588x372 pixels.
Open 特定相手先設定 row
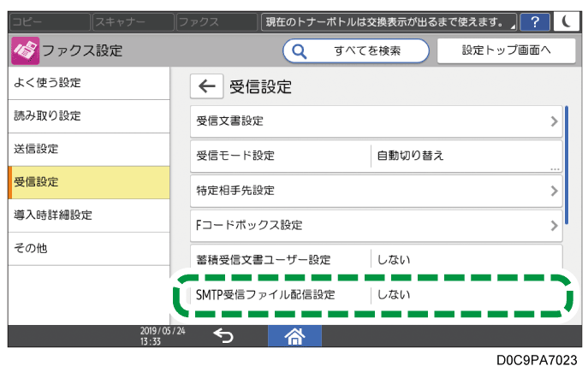[376, 191]
